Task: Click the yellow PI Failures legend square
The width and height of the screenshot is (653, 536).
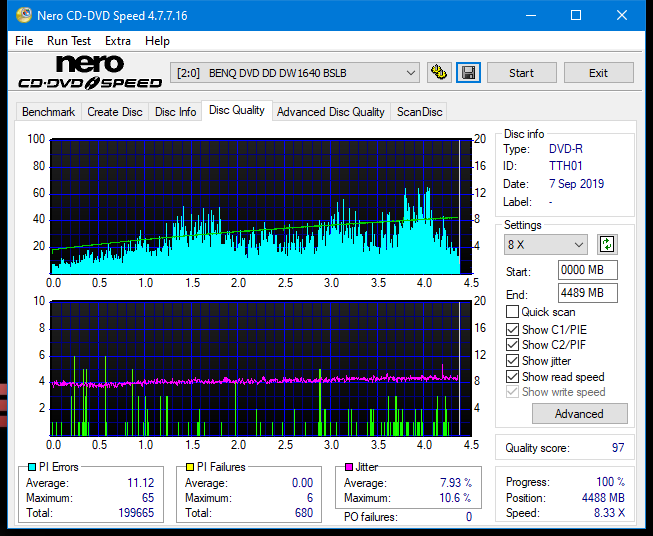Action: 190,467
